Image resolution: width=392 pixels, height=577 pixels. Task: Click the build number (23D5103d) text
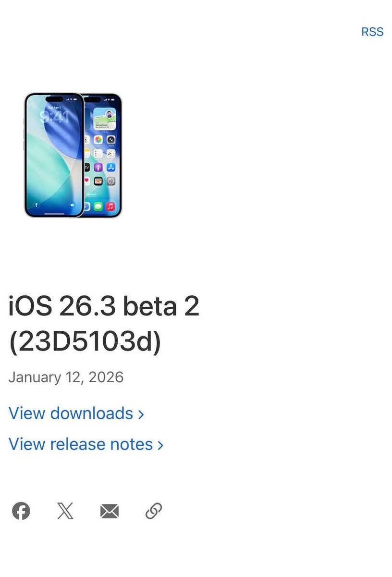85,342
